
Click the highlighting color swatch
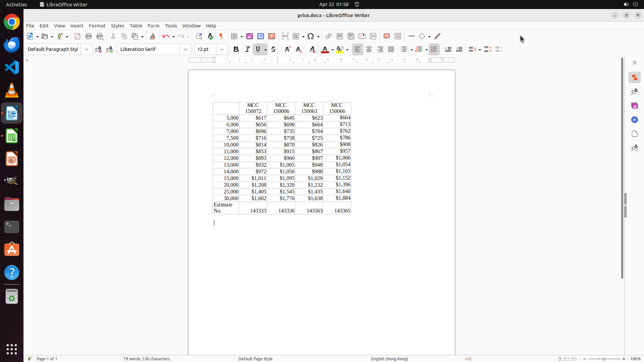[x=340, y=50]
